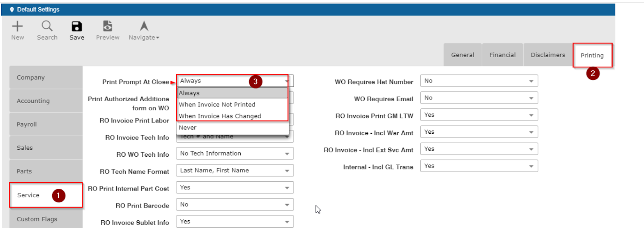Click the New plus icon
The height and width of the screenshot is (228, 644).
tap(17, 27)
